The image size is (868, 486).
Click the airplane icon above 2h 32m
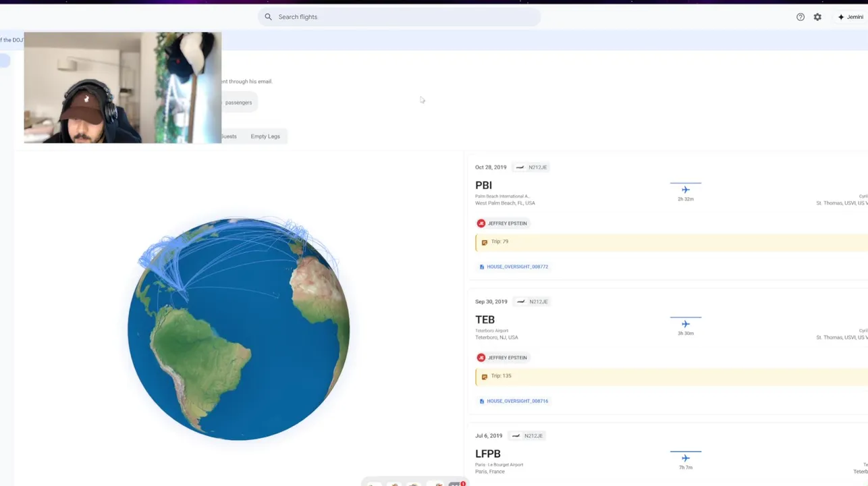coord(686,190)
